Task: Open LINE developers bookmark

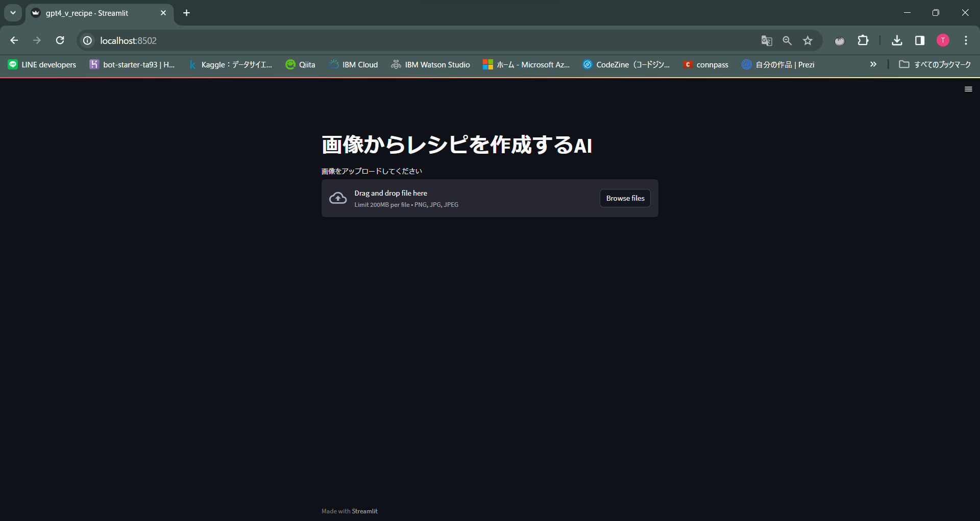Action: [42, 64]
